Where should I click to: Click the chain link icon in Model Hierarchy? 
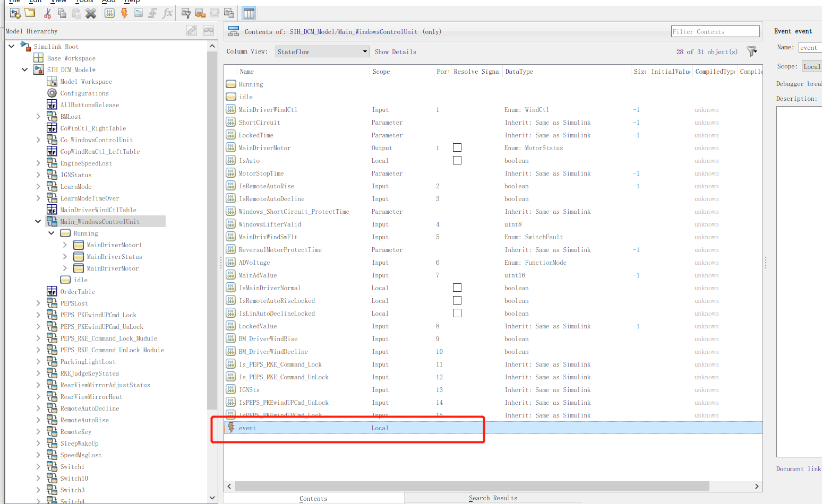click(x=192, y=31)
